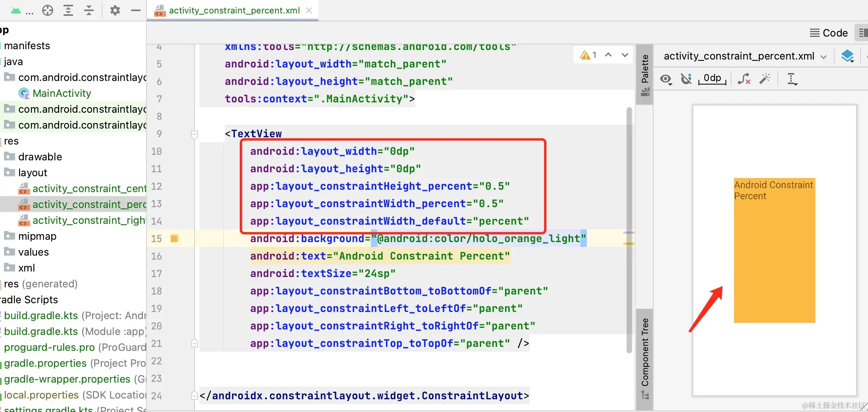This screenshot has width=868, height=412.
Task: Click the design surface layers icon
Action: click(847, 56)
